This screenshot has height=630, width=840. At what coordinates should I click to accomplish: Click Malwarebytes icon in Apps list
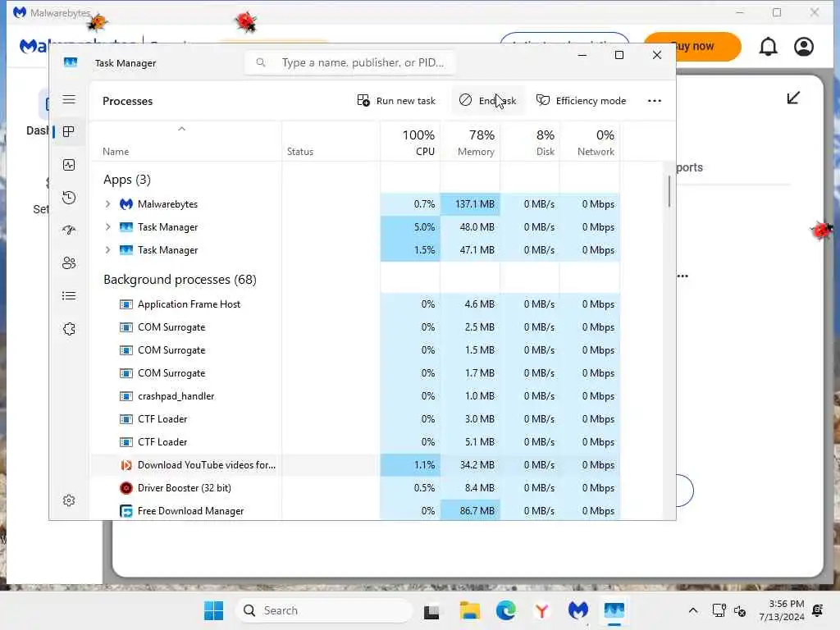coord(126,204)
